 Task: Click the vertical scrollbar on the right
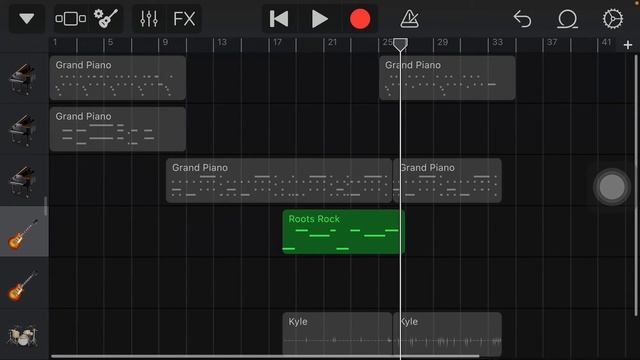click(636, 185)
